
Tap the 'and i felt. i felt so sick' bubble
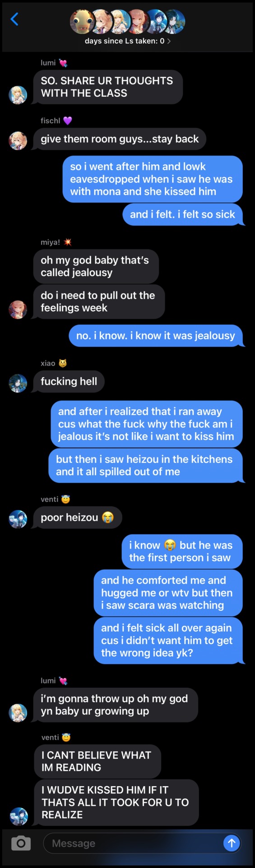(x=183, y=214)
